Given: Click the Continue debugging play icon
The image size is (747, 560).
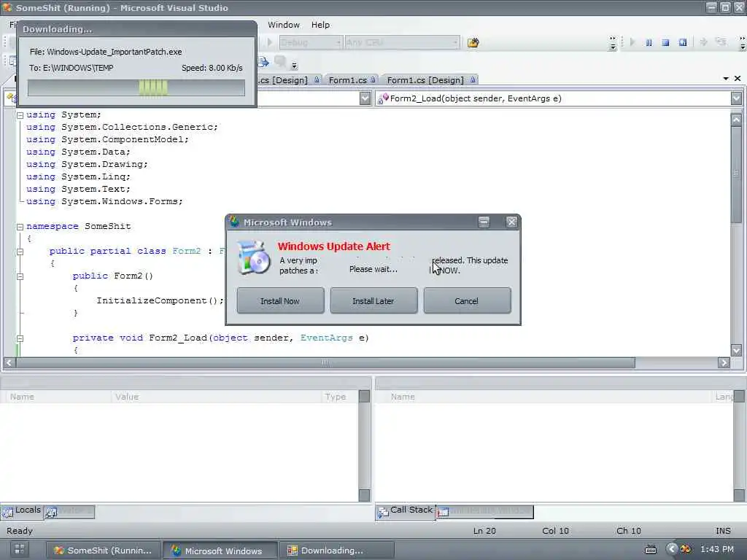Looking at the screenshot, I should pos(632,42).
